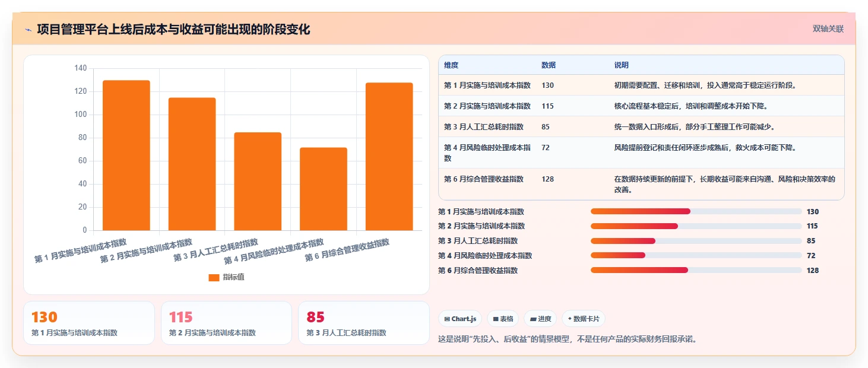Click chart x-axis label 第 6 月综合管理收益指数

(x=347, y=250)
